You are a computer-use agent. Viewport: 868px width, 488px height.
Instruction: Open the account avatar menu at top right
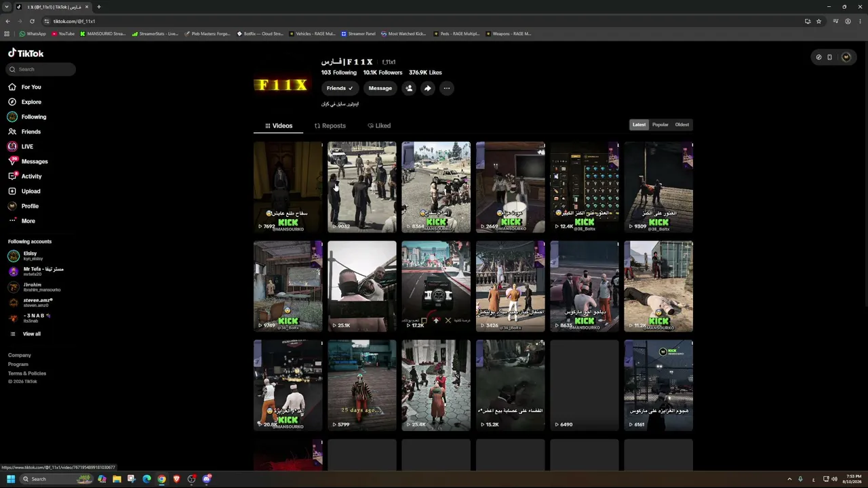(846, 57)
